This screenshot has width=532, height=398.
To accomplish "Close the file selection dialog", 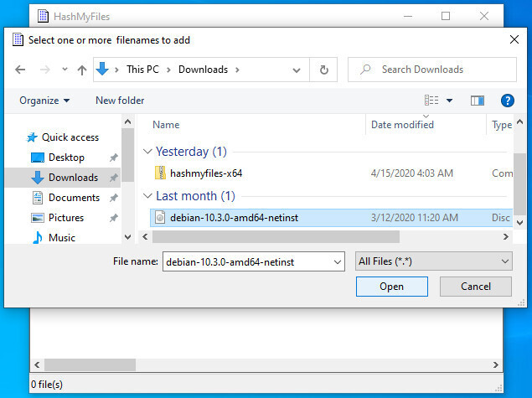I will point(514,39).
